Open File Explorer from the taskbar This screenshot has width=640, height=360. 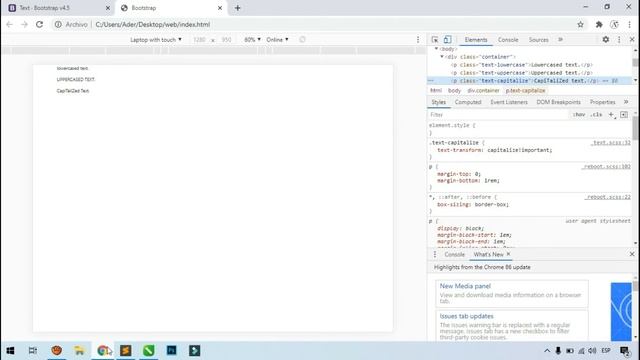pos(80,351)
